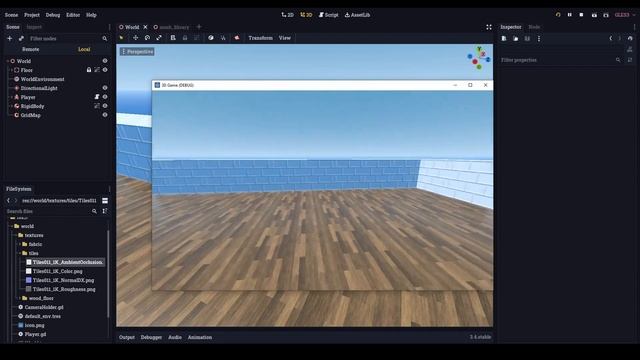Create a new resource in Inspector
Image resolution: width=640 pixels, height=360 pixels.
504,38
